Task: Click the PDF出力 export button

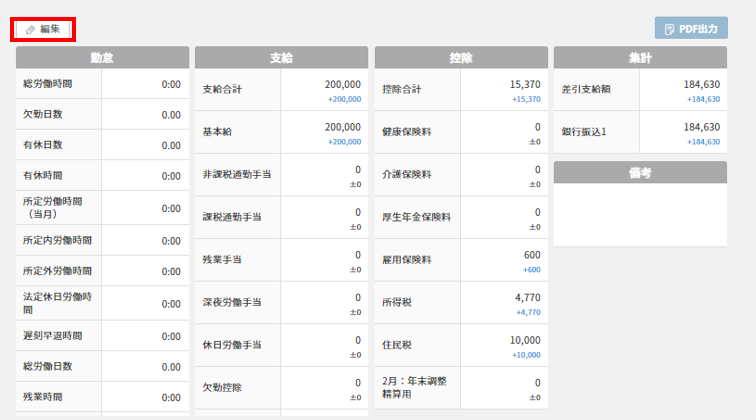Action: click(x=691, y=29)
